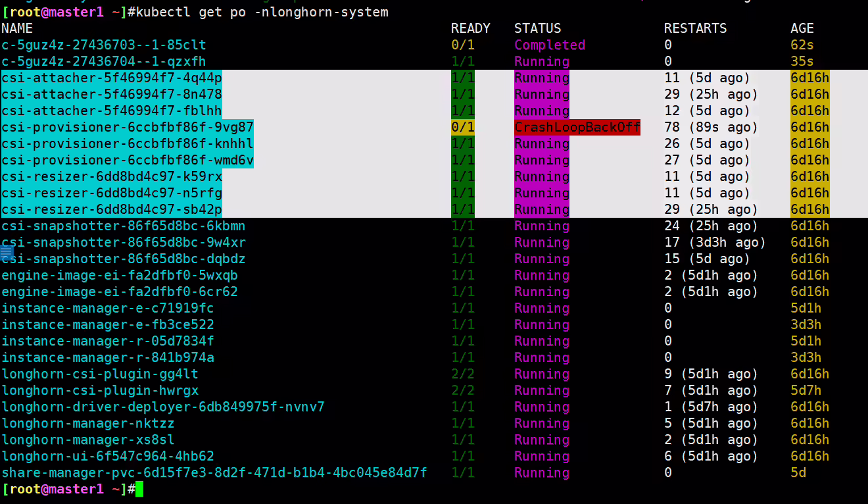The height and width of the screenshot is (504, 868).
Task: Select pod csi-provisioner-6ccbfbf86f-wmd6v
Action: (x=128, y=160)
